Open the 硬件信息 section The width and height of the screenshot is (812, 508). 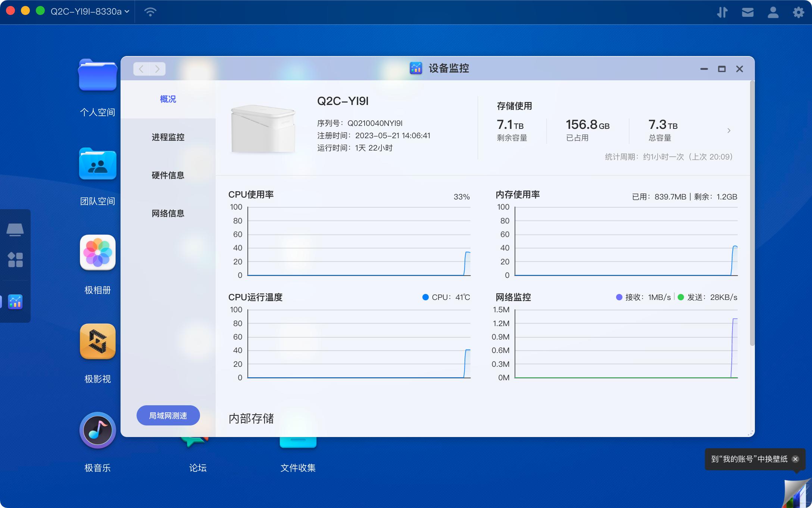pos(168,175)
